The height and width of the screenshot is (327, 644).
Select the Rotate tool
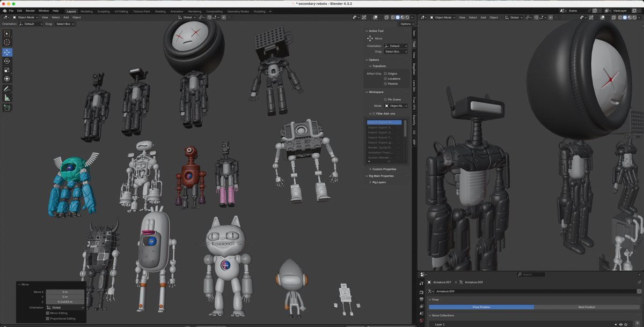click(7, 61)
